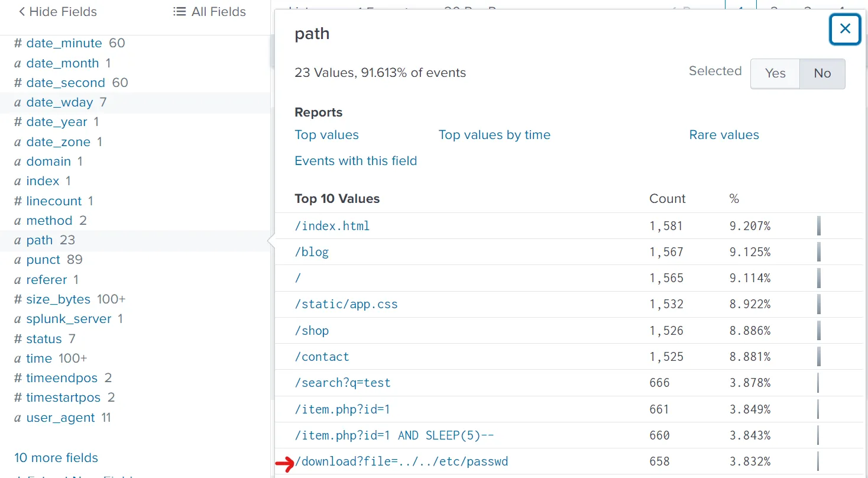Expand the 10 more fields link
Image resolution: width=868 pixels, height=478 pixels.
pos(56,457)
